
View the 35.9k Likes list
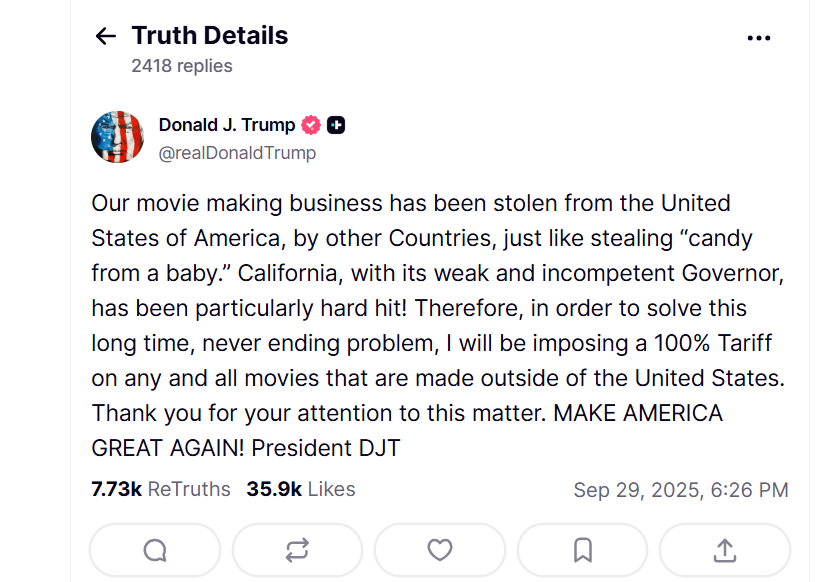(x=301, y=490)
